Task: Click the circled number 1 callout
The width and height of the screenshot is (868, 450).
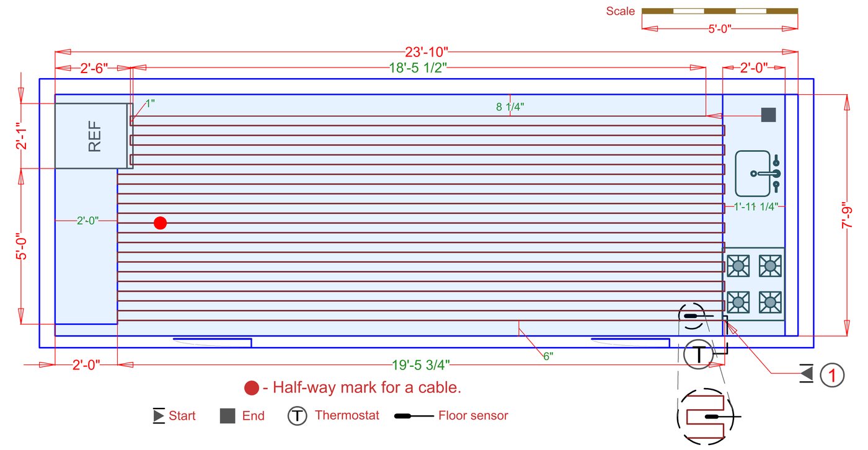Action: [x=833, y=374]
